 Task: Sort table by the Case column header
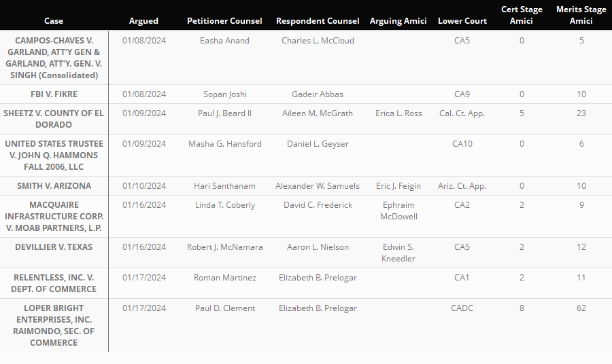(x=54, y=21)
